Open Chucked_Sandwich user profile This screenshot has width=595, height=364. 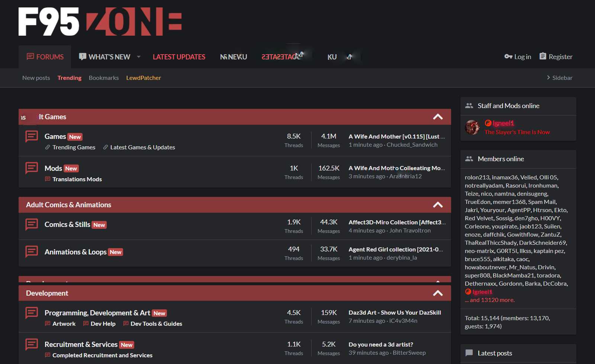point(412,145)
